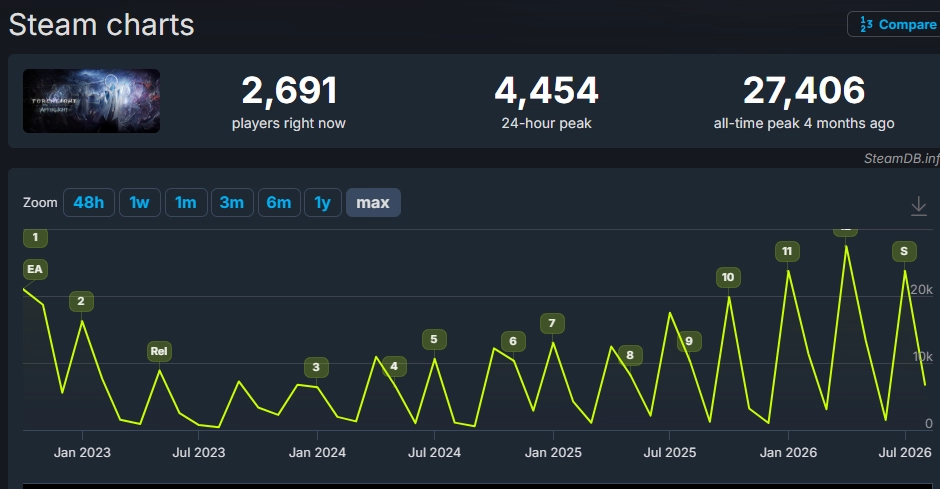The image size is (940, 489).
Task: Click the Jul 2026 axis label
Action: pyautogui.click(x=905, y=452)
